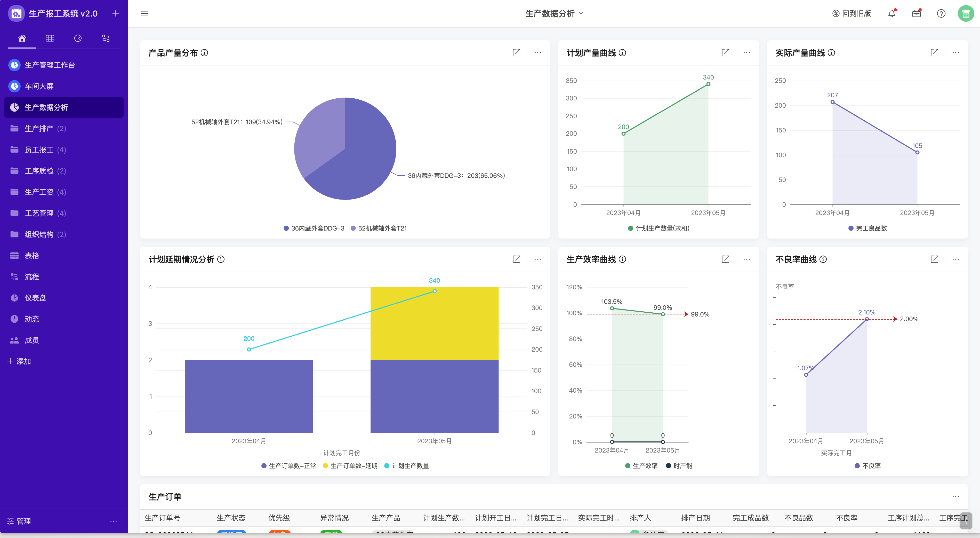Open 车间大屏 dashboard in sidebar
The image size is (980, 538).
(x=64, y=86)
